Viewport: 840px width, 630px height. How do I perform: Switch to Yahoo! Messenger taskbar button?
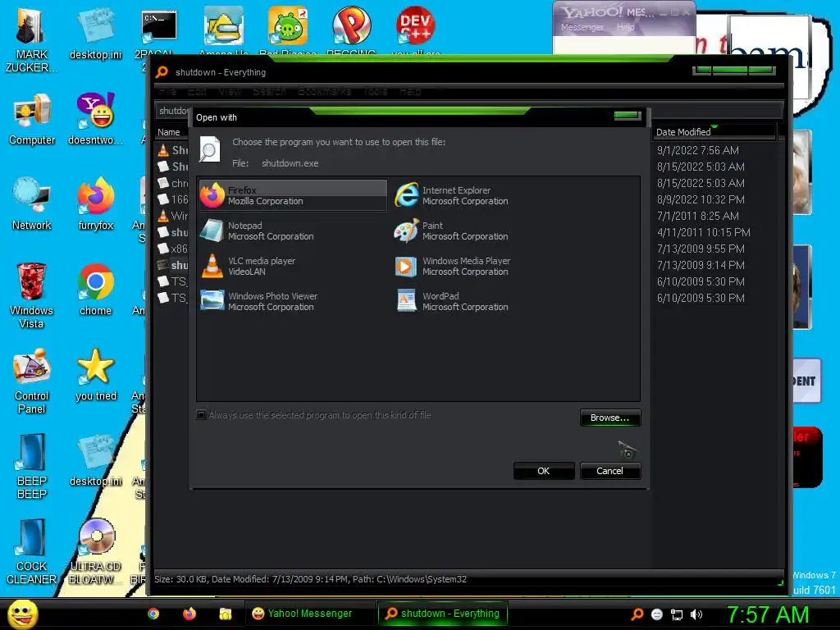coord(310,614)
